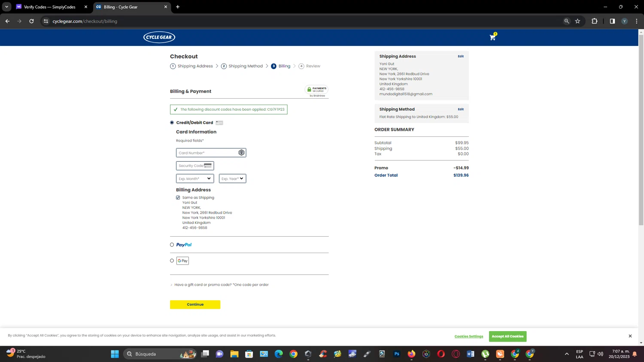Bookmark this page with the star icon
This screenshot has height=362, width=644.
tap(577, 21)
